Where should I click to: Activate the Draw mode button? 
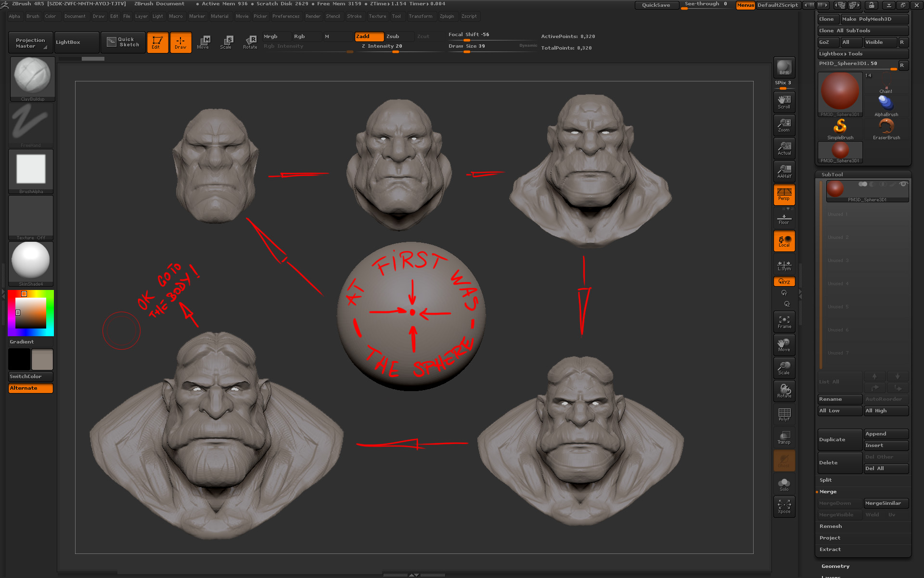(x=180, y=42)
